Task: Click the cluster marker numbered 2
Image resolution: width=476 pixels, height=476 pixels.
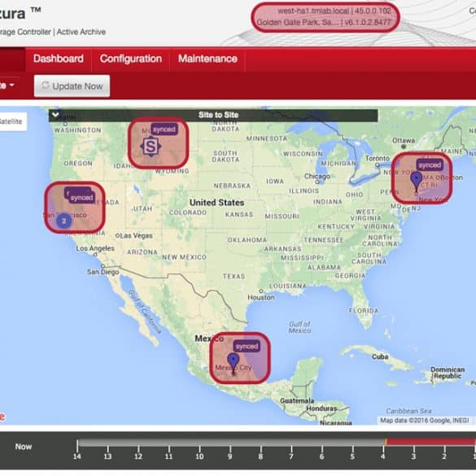Action: pyautogui.click(x=64, y=221)
